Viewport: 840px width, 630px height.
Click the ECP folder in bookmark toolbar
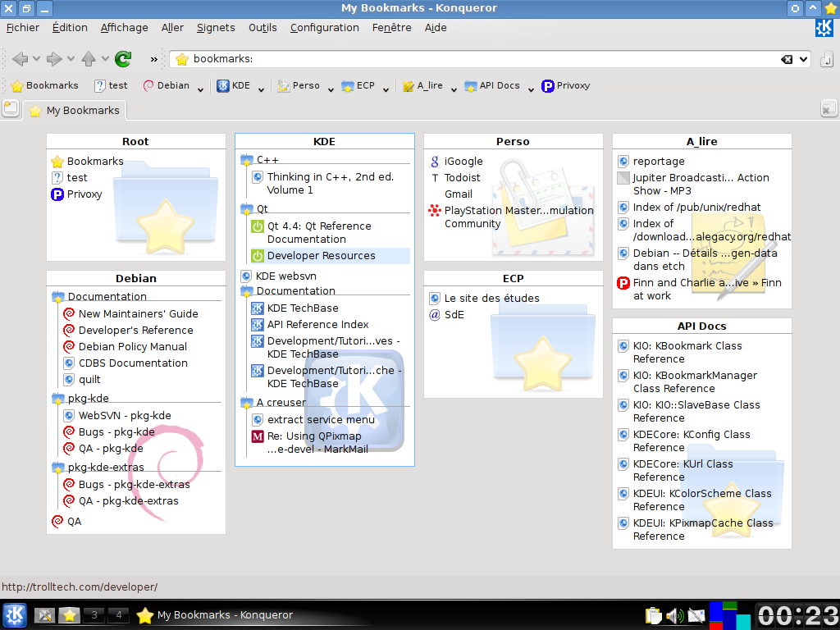pos(359,85)
